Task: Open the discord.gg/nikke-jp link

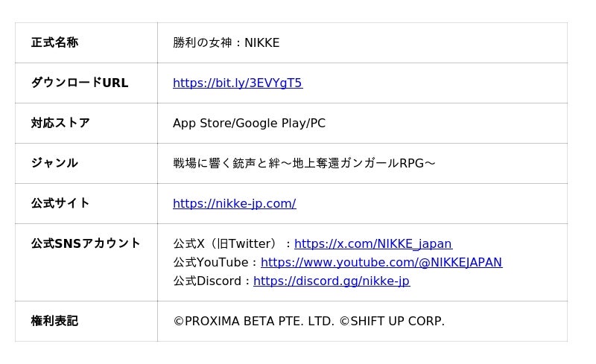Action: [332, 281]
